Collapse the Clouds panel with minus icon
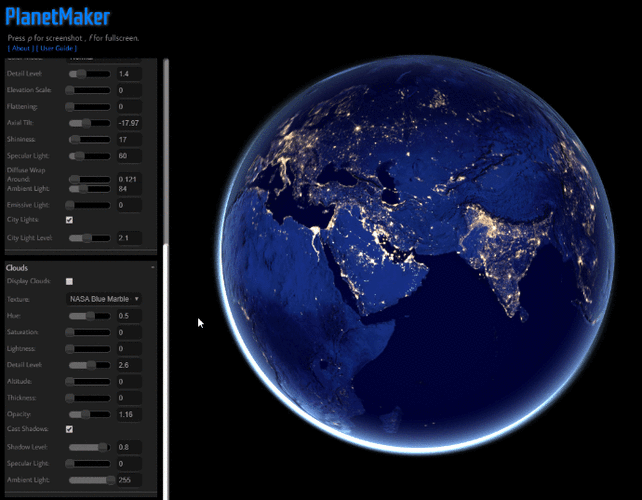 pos(153,267)
